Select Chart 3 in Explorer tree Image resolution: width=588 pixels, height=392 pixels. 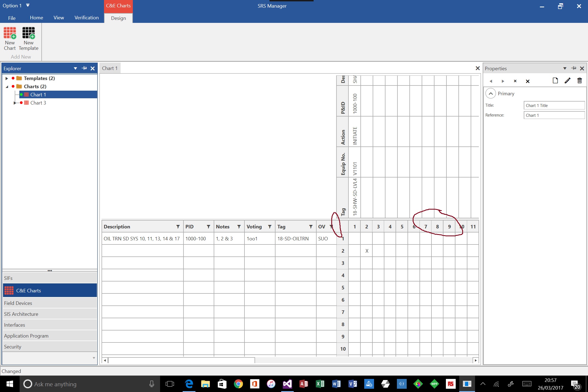point(38,103)
